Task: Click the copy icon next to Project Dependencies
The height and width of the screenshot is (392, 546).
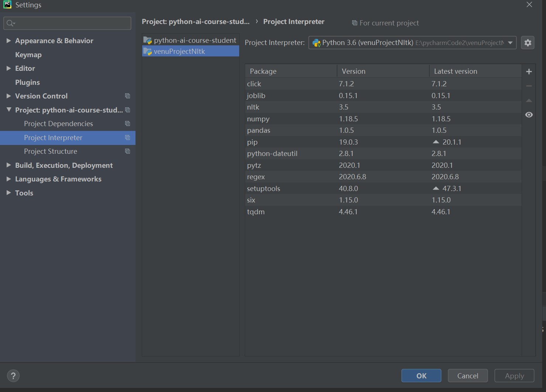Action: pyautogui.click(x=128, y=124)
